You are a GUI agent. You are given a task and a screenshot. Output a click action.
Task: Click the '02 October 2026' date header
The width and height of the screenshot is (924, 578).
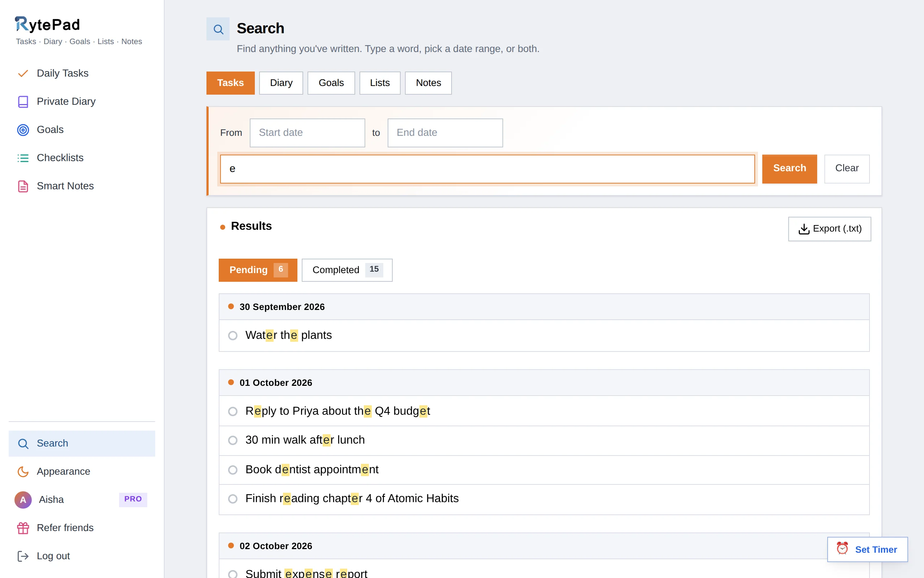[x=544, y=546]
